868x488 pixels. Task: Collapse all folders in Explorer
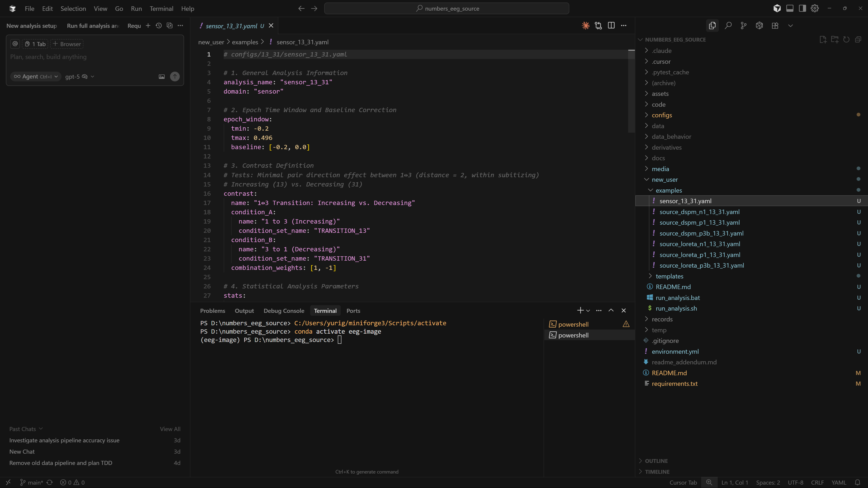858,39
